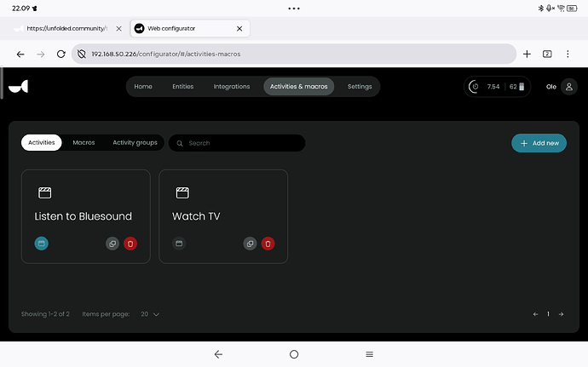Open the Settings tab
This screenshot has width=588, height=367.
(360, 87)
